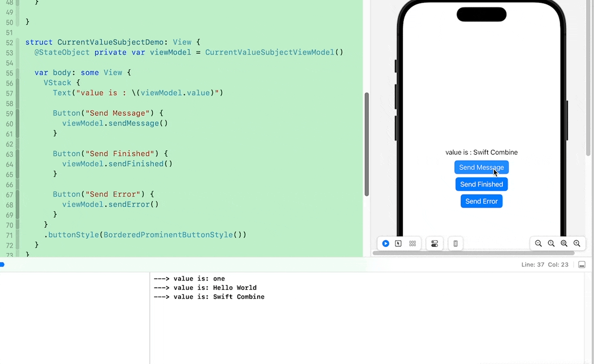The width and height of the screenshot is (594, 364).
Task: Click Button("Send Message") code on line 59
Action: pos(108,113)
